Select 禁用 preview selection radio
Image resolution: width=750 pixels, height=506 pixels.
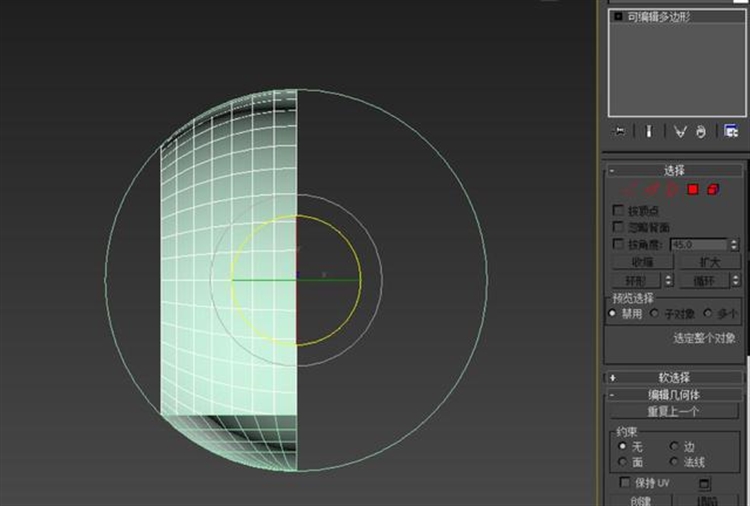pos(612,314)
